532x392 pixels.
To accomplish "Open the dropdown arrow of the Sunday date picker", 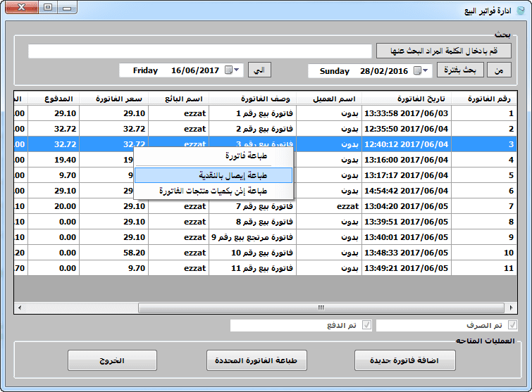I will (426, 70).
